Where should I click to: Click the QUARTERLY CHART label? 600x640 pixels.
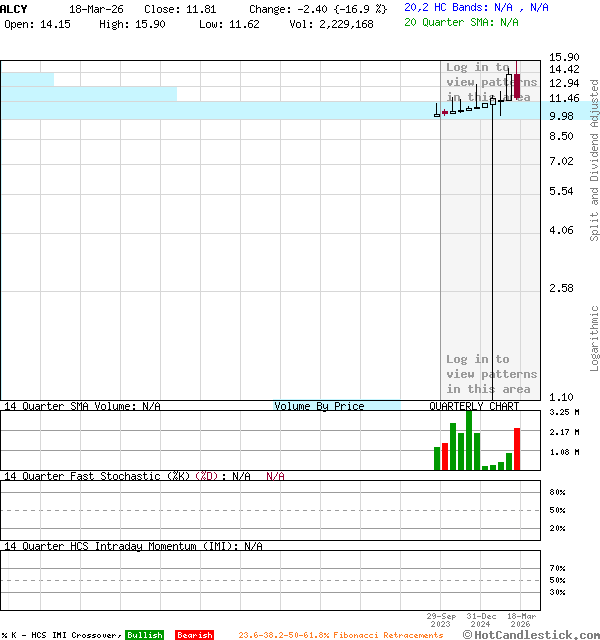pos(474,407)
